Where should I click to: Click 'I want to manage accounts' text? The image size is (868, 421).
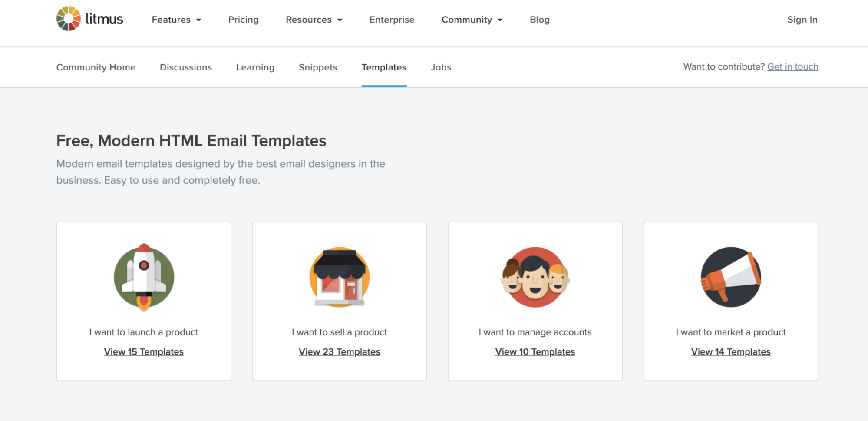point(535,332)
